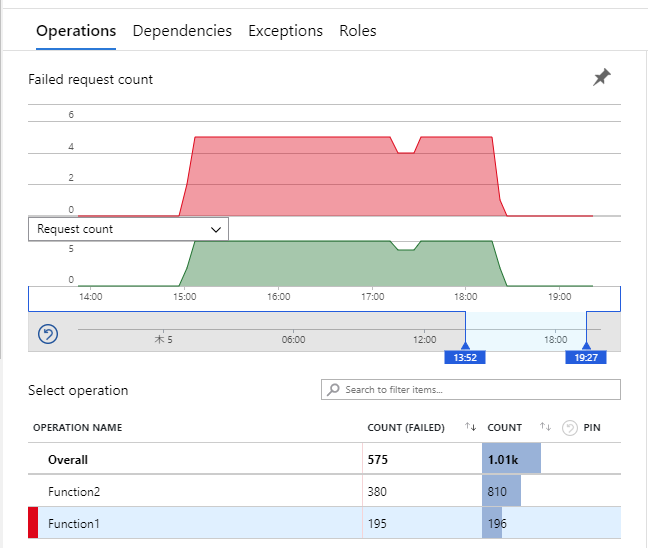Open the Roles tab
Image resolution: width=648 pixels, height=548 pixels.
point(358,31)
